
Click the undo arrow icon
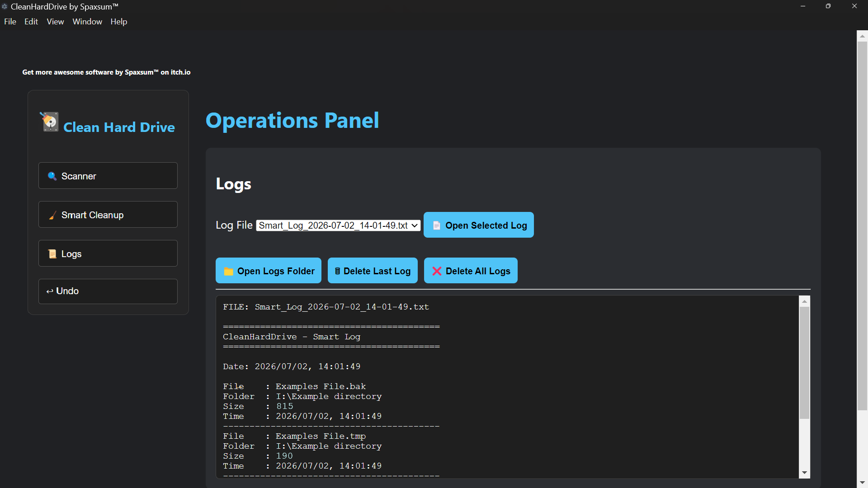pyautogui.click(x=50, y=291)
